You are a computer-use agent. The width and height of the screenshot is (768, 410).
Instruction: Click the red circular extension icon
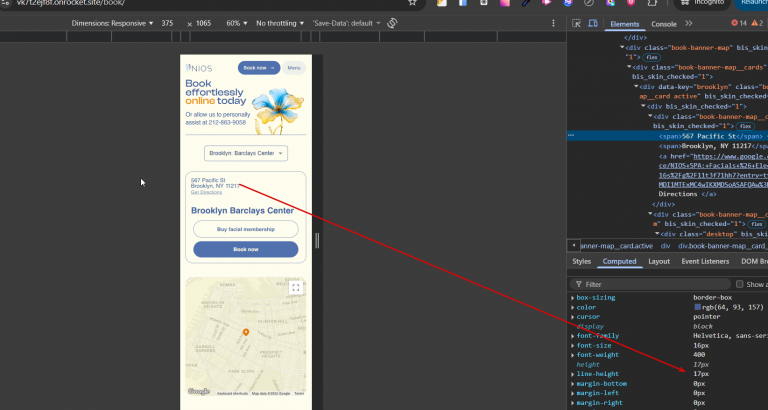(631, 2)
